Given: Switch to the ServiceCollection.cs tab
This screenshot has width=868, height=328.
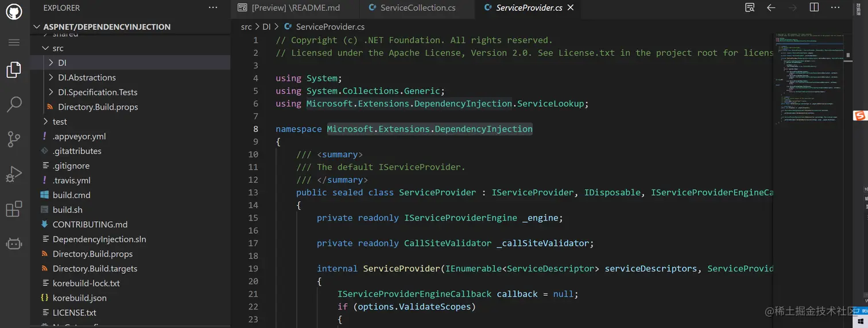Looking at the screenshot, I should pyautogui.click(x=417, y=8).
